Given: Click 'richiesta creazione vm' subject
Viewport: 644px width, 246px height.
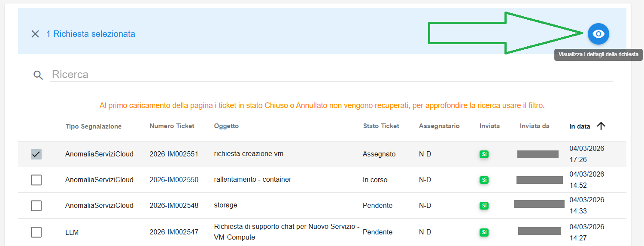Looking at the screenshot, I should [249, 153].
